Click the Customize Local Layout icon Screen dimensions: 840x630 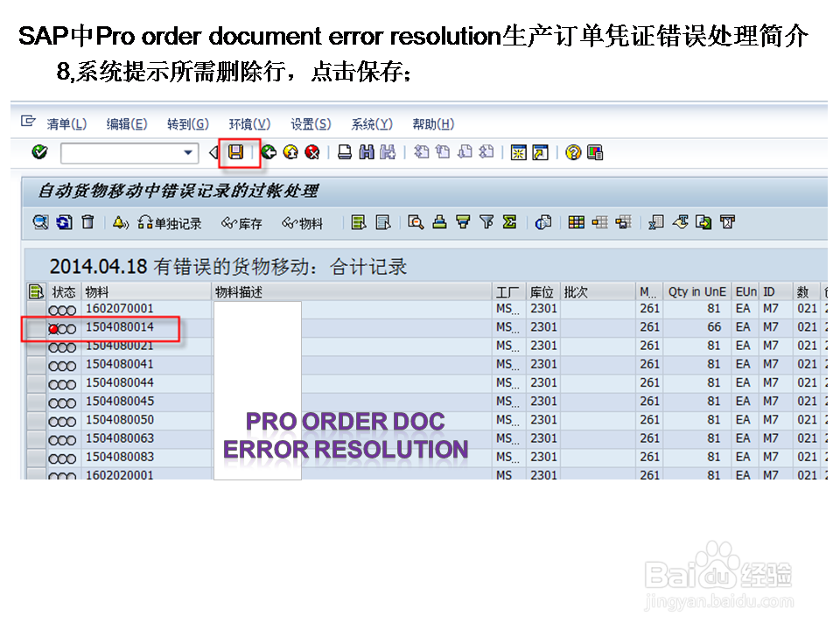pyautogui.click(x=595, y=152)
